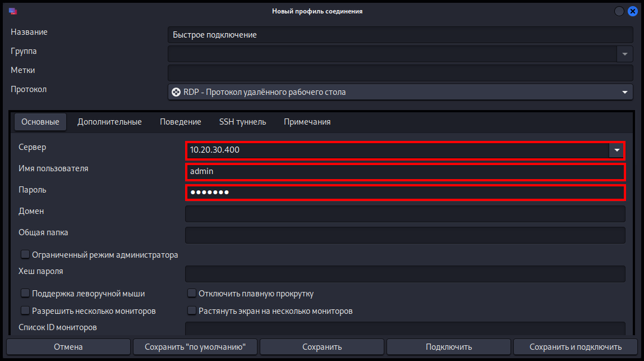
Task: Click the Отмена button
Action: click(x=68, y=346)
